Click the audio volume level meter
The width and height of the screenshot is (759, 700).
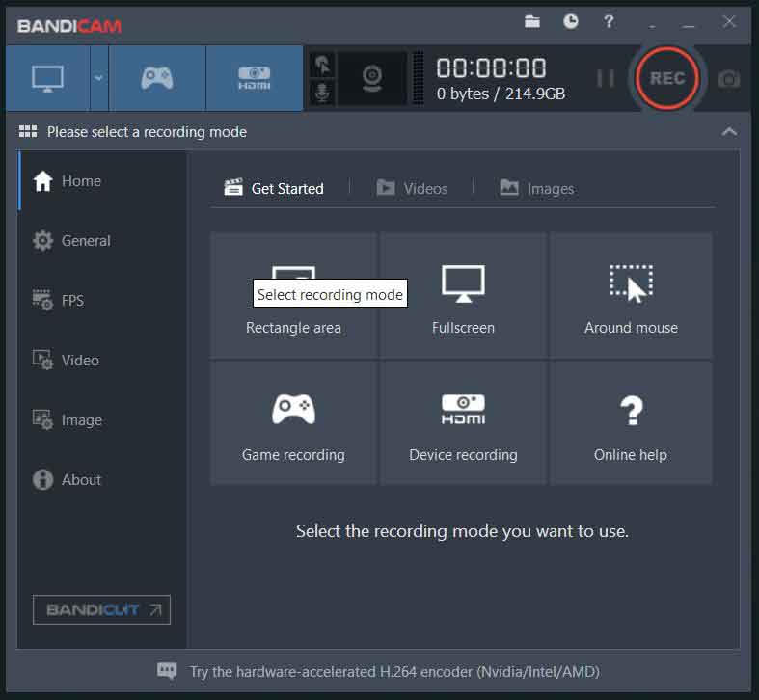[418, 78]
